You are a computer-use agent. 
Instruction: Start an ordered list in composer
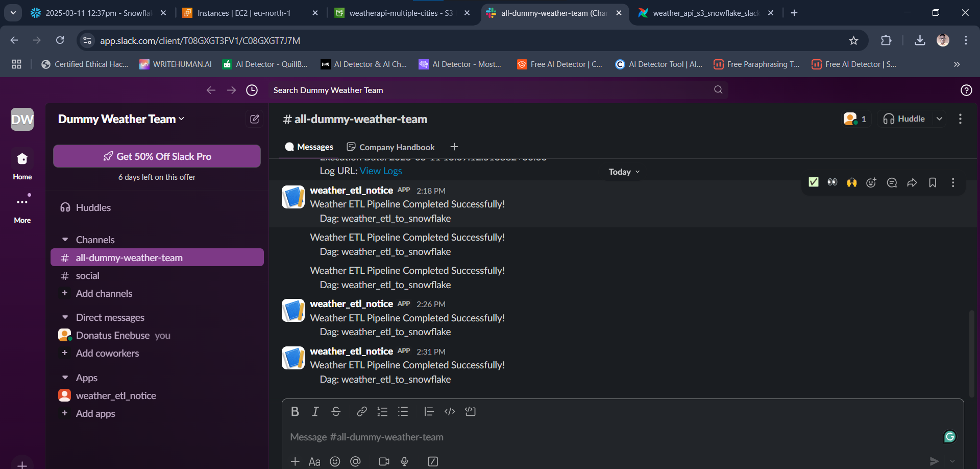[382, 412]
